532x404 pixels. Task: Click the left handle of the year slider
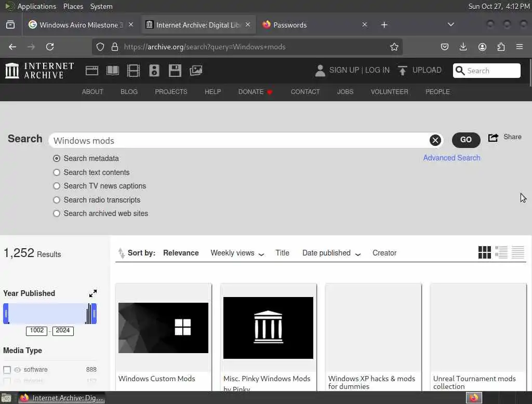[x=6, y=314]
